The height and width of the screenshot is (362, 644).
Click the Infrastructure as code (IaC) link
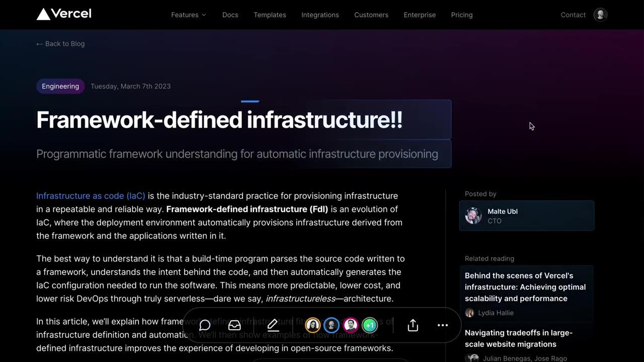pos(91,196)
